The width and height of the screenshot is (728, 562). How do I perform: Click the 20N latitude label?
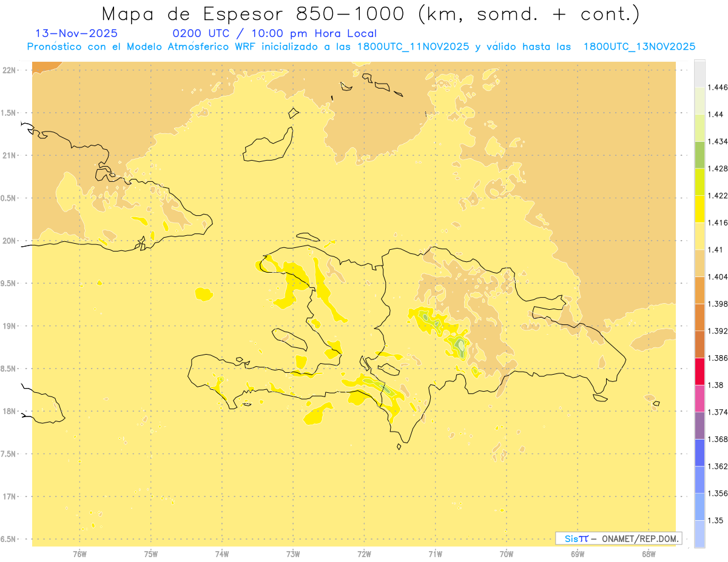click(x=9, y=241)
